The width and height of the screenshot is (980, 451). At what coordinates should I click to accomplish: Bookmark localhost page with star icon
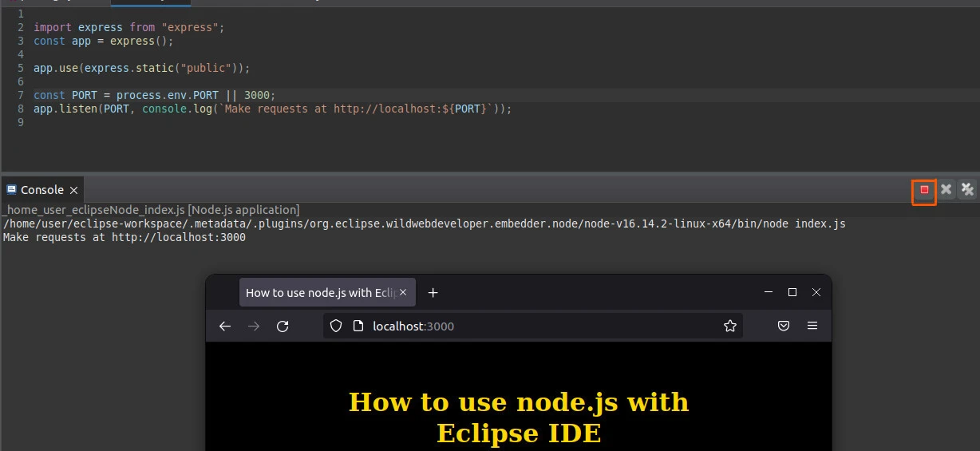tap(729, 326)
